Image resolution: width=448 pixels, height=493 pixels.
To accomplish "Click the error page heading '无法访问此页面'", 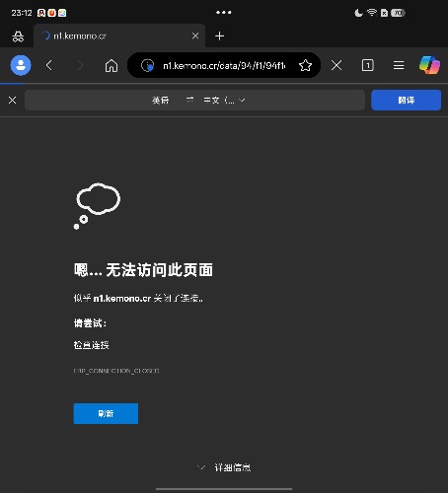I will click(159, 270).
